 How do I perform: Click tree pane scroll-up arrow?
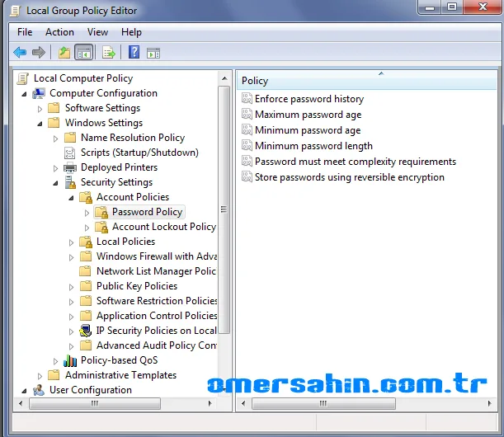pos(224,78)
